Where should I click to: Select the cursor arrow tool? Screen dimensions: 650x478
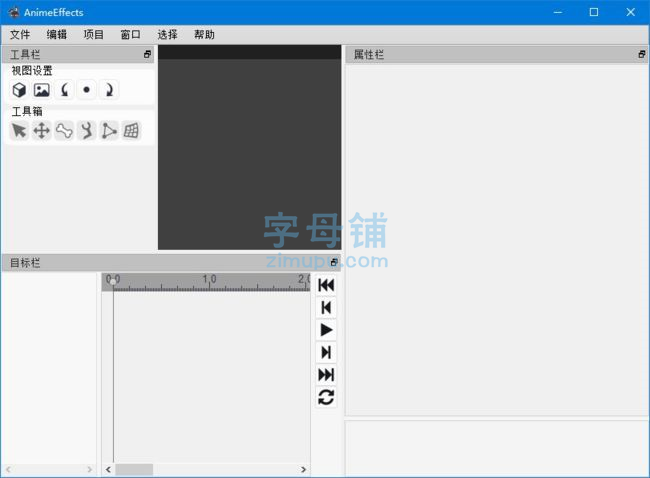tap(19, 131)
